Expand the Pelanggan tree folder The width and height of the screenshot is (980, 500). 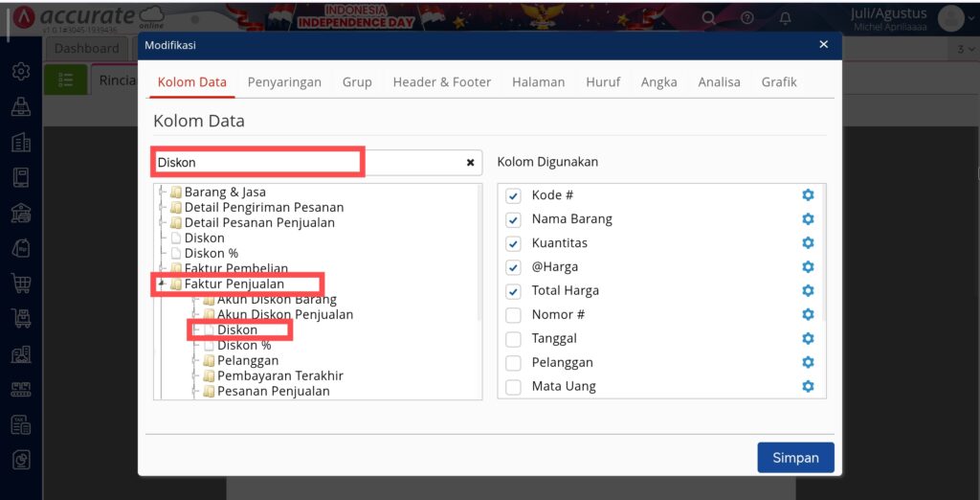click(195, 360)
